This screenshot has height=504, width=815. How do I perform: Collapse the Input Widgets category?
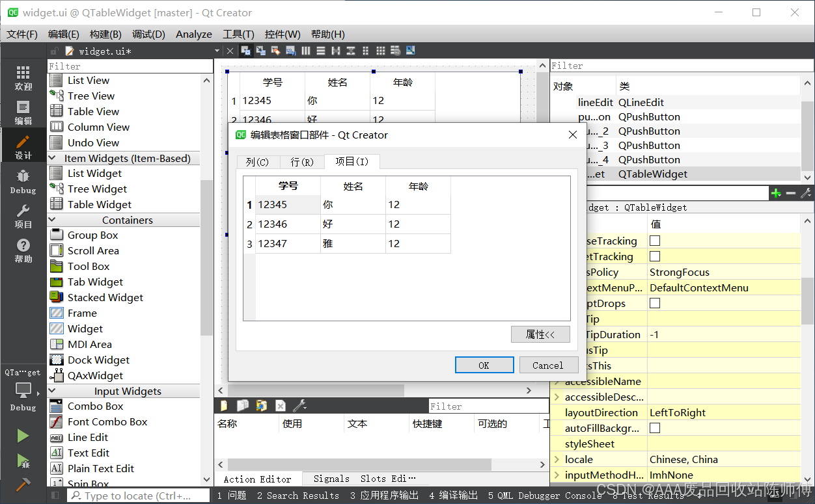[x=53, y=391]
